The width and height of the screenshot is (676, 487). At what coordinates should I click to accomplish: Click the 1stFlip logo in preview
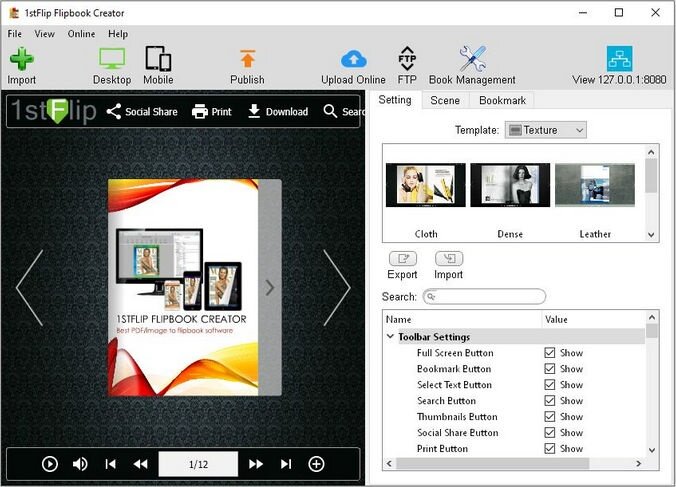(53, 111)
